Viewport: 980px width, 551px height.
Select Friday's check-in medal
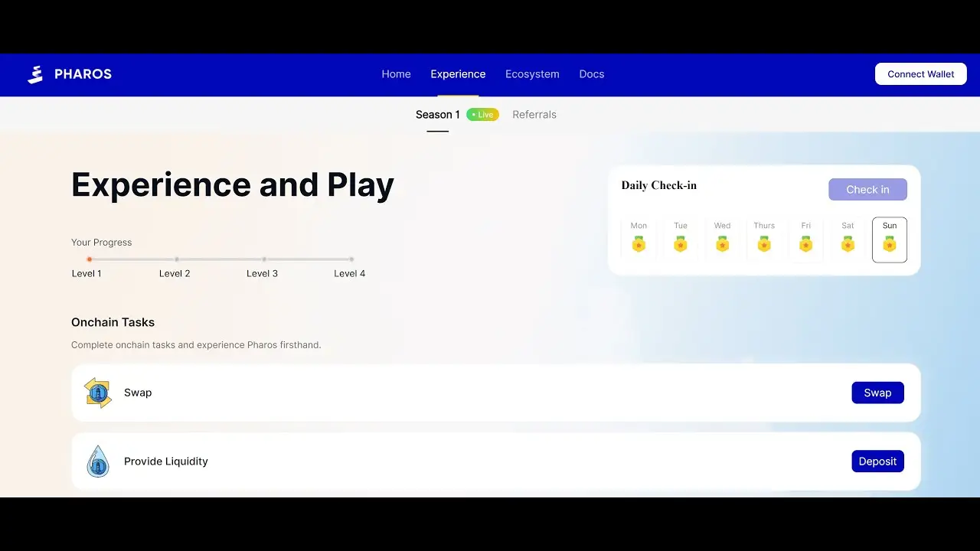point(805,244)
